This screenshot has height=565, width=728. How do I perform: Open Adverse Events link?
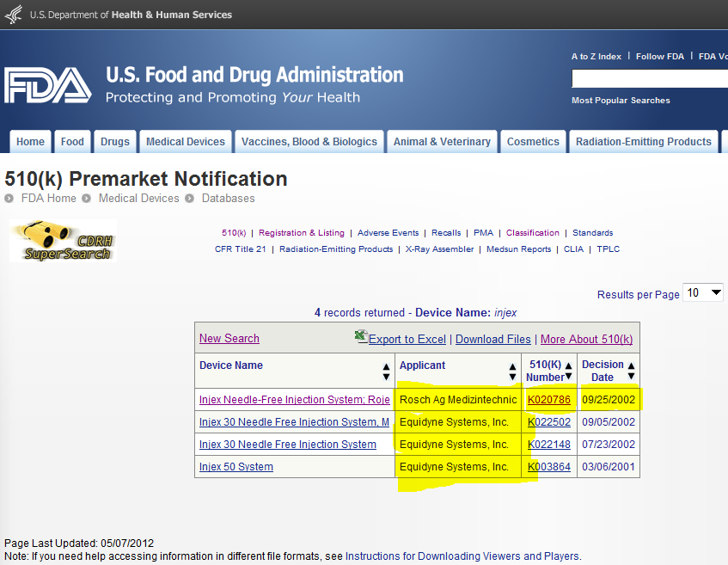[388, 233]
